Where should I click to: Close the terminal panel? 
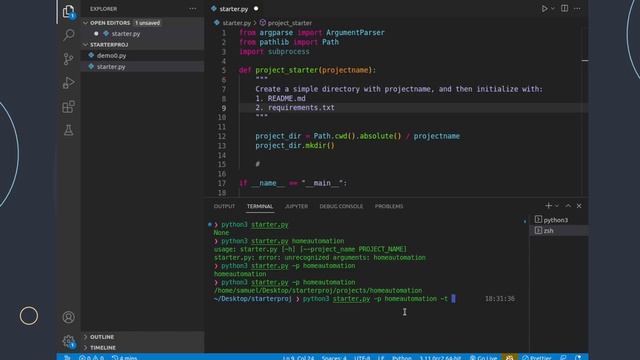579,206
